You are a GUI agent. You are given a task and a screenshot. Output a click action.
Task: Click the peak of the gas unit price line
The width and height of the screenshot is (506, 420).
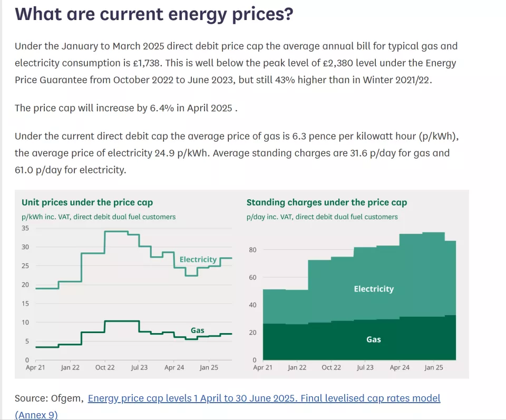pos(122,321)
